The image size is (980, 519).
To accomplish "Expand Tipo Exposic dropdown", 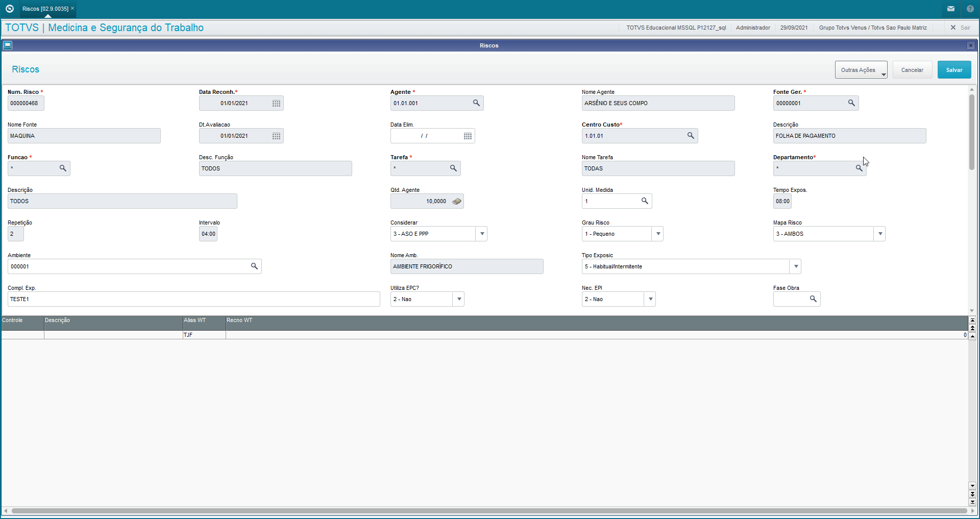I will [796, 266].
